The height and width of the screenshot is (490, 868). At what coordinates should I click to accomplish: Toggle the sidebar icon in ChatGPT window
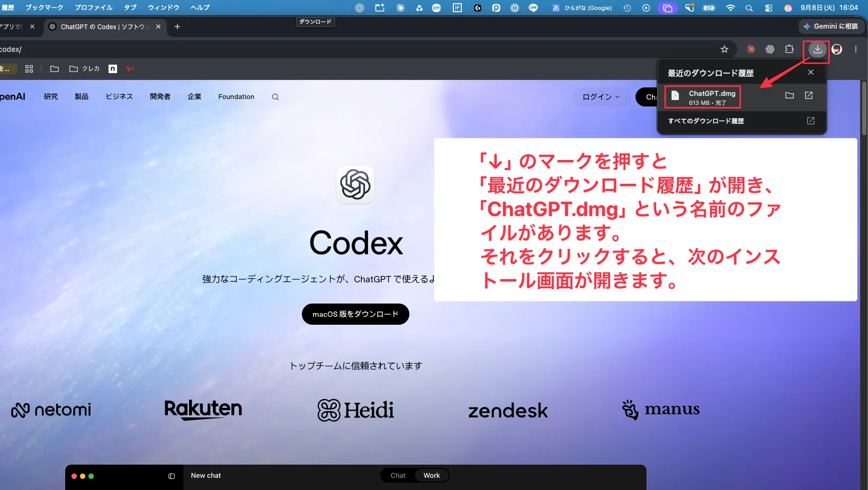tap(172, 476)
